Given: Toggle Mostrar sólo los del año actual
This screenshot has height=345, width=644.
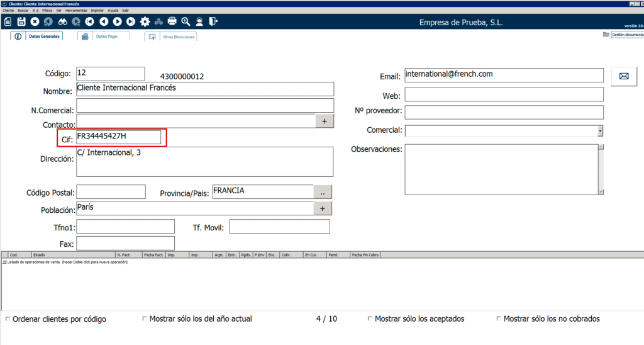Looking at the screenshot, I should pos(145,319).
